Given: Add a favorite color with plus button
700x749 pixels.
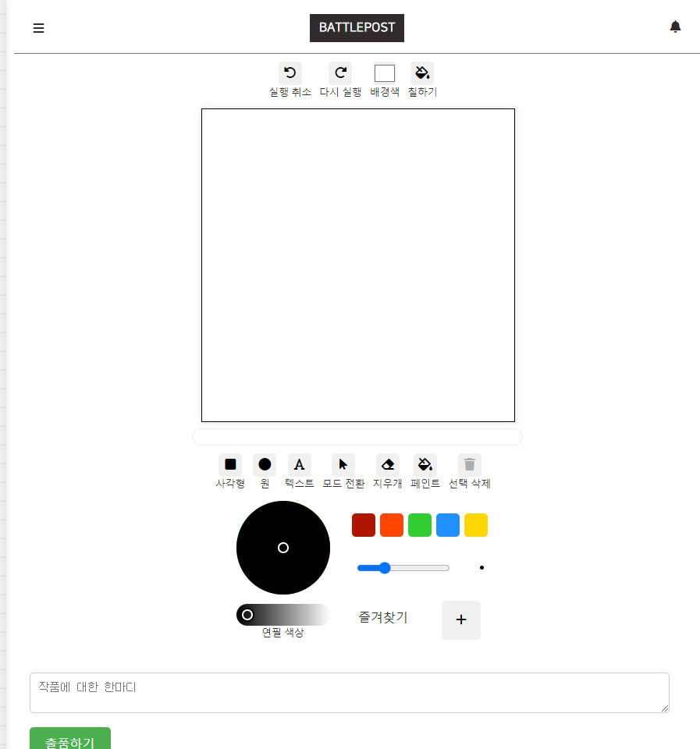Looking at the screenshot, I should click(x=461, y=620).
